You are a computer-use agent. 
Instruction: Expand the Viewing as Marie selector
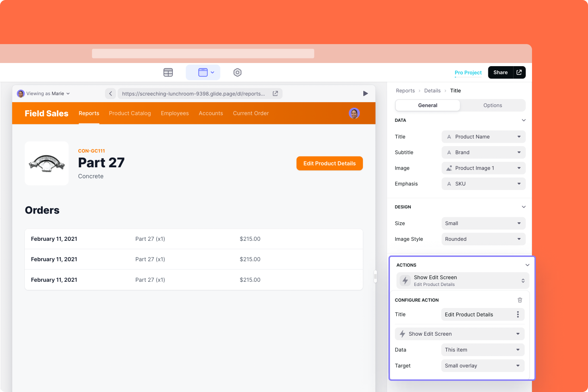(44, 93)
